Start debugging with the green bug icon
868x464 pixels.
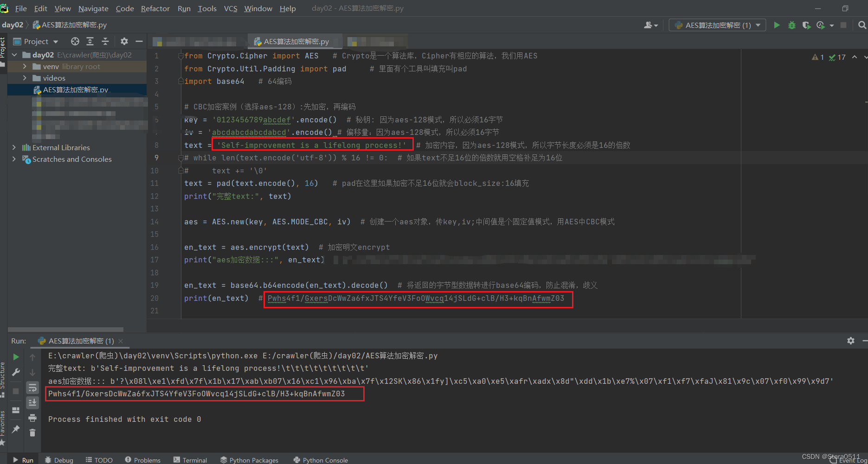tap(792, 25)
